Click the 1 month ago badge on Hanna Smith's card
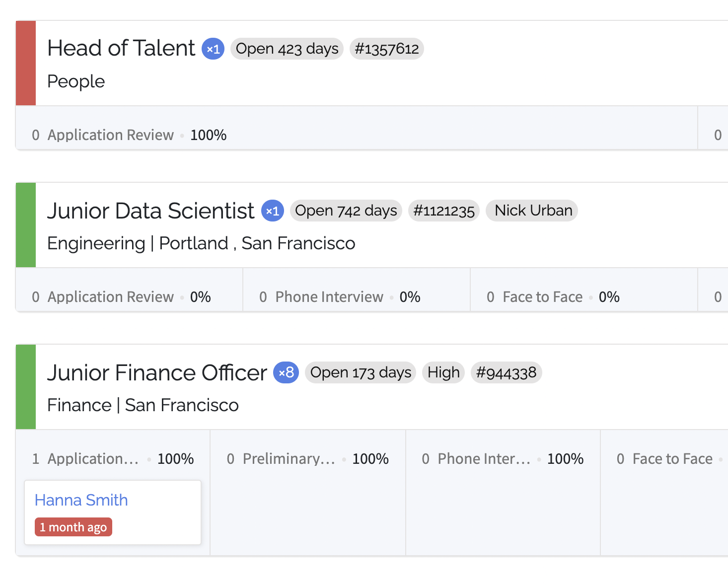Screen dimensions: 728x586 click(x=73, y=527)
